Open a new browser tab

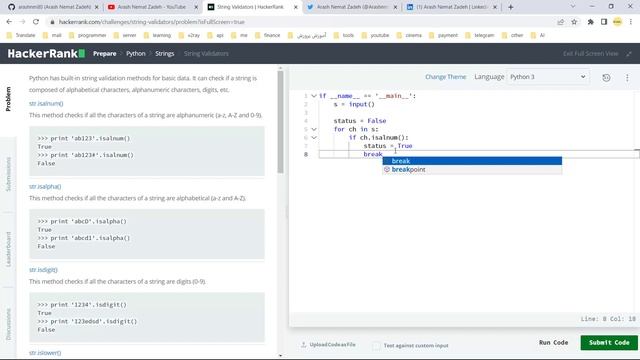point(511,7)
